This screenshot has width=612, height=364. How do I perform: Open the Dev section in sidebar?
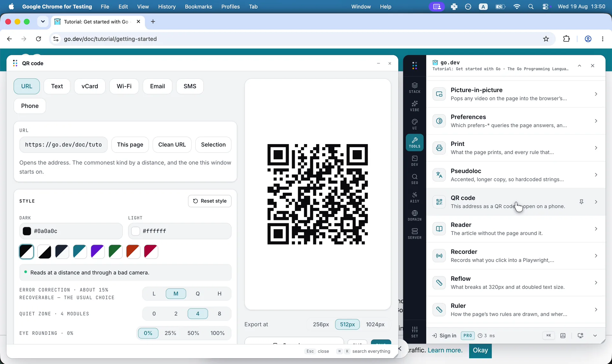[414, 161]
